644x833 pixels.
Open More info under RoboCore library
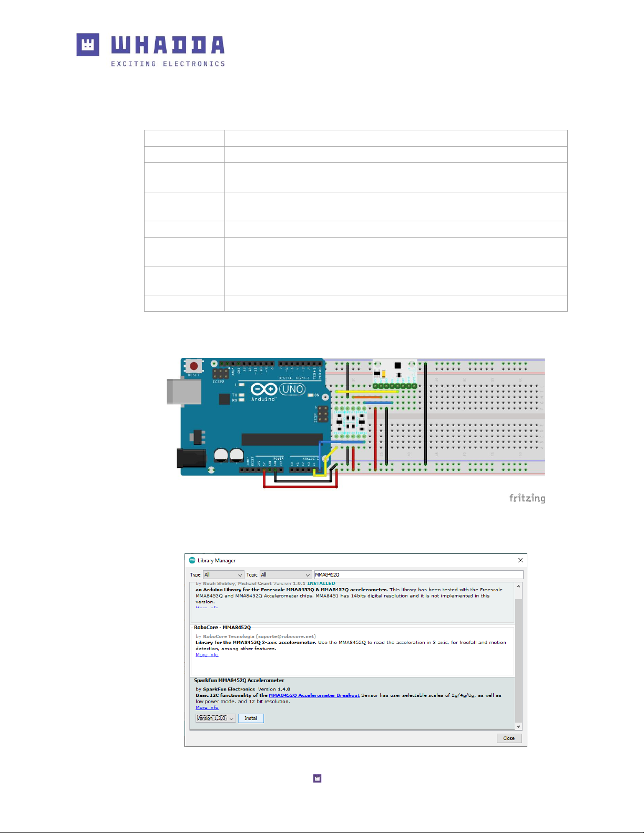(x=207, y=655)
